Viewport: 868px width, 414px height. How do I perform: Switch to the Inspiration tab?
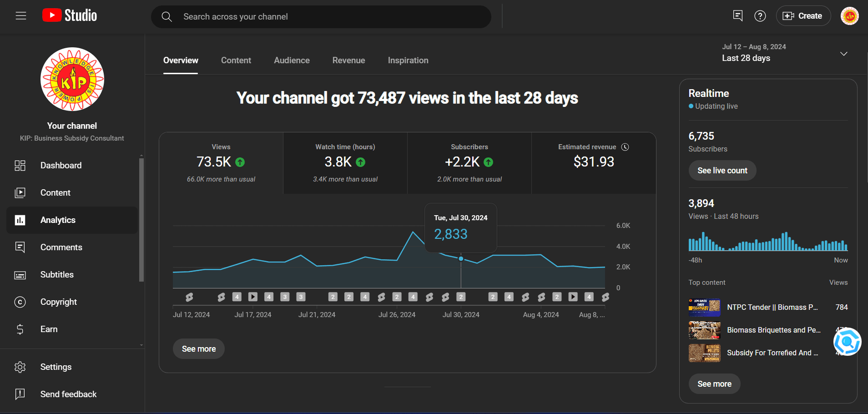408,61
